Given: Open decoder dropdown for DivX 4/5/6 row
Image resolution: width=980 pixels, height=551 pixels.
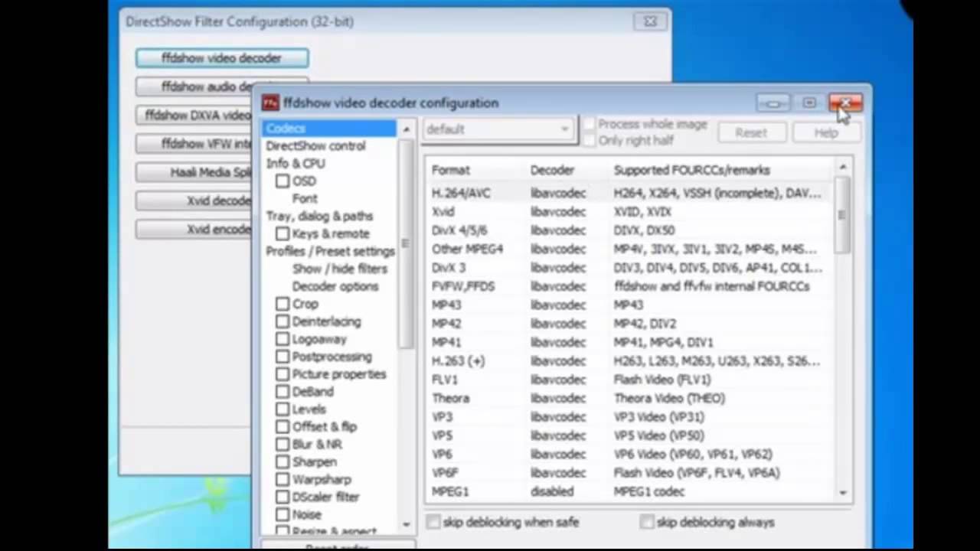Looking at the screenshot, I should 558,230.
